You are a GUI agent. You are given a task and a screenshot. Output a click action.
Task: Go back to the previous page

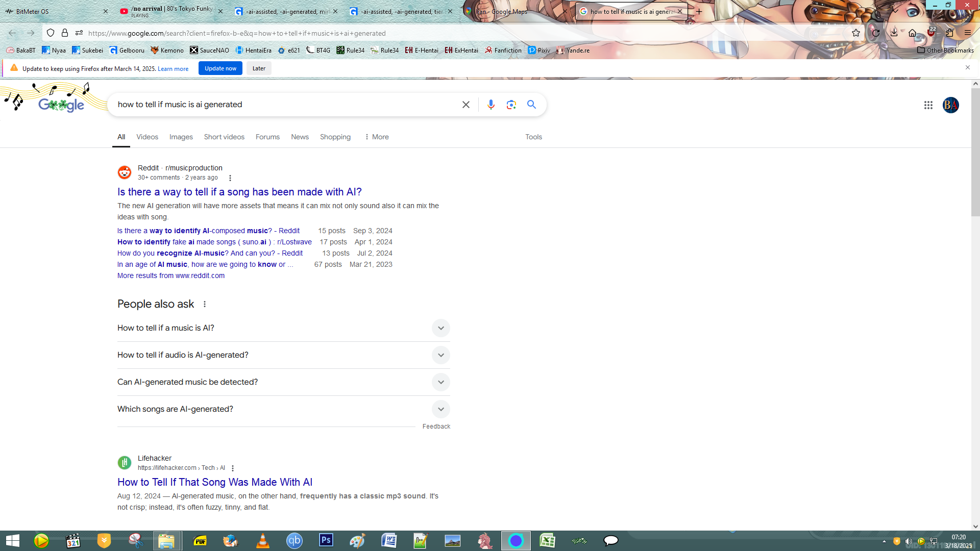(12, 33)
